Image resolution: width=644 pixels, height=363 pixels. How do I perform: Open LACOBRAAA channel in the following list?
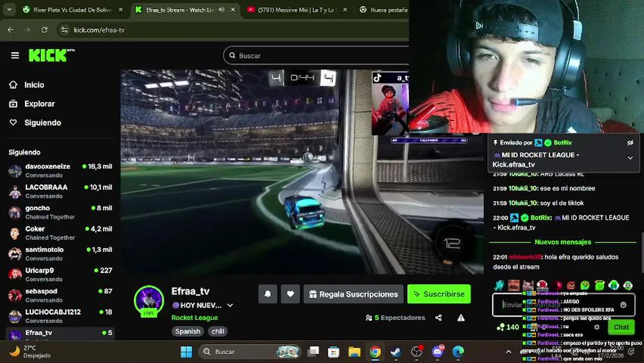[60, 191]
